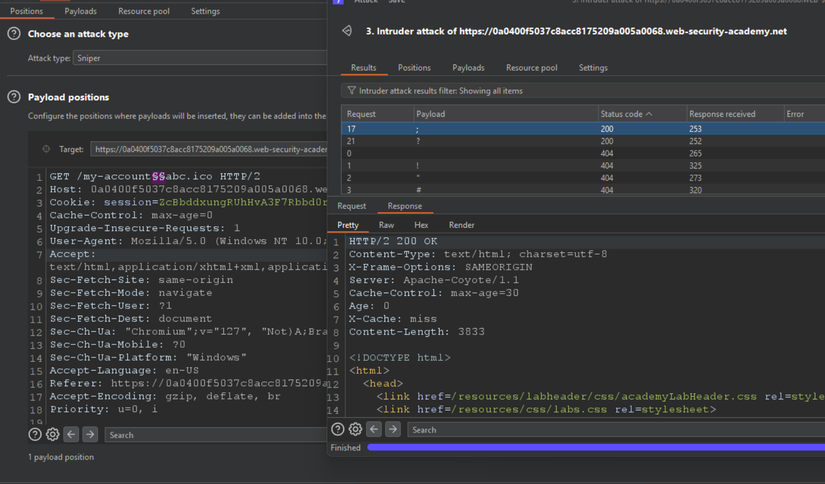Select Results tab in attack window
The image size is (825, 484).
click(364, 68)
